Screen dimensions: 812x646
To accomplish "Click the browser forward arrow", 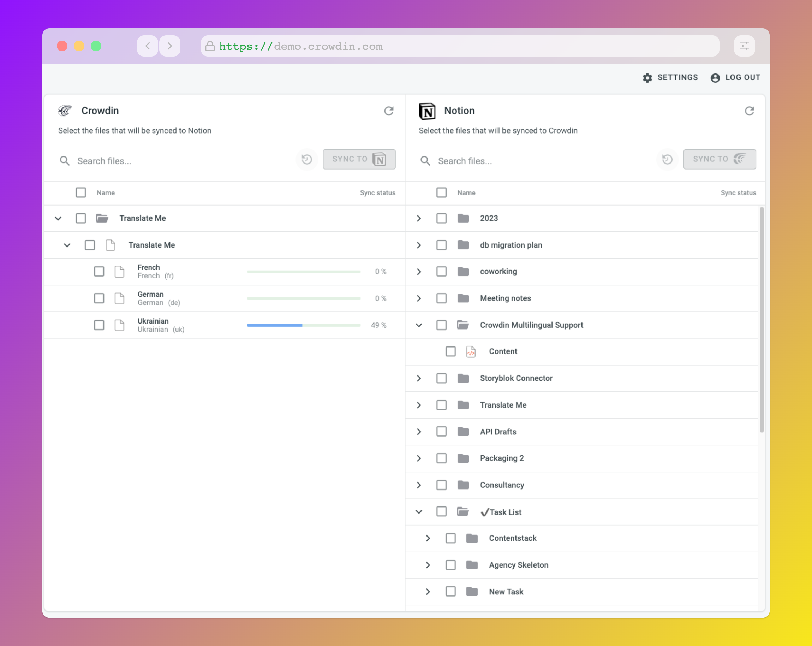I will point(170,46).
